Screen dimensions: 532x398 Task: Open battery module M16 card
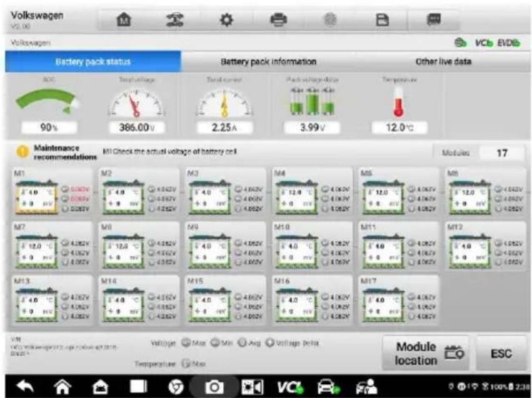click(x=313, y=301)
